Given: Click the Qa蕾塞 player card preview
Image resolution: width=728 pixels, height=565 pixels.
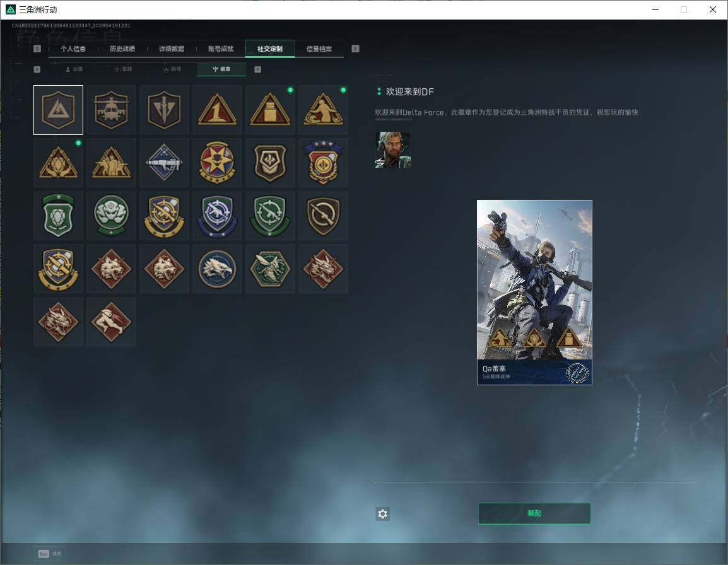Looking at the screenshot, I should pos(534,293).
